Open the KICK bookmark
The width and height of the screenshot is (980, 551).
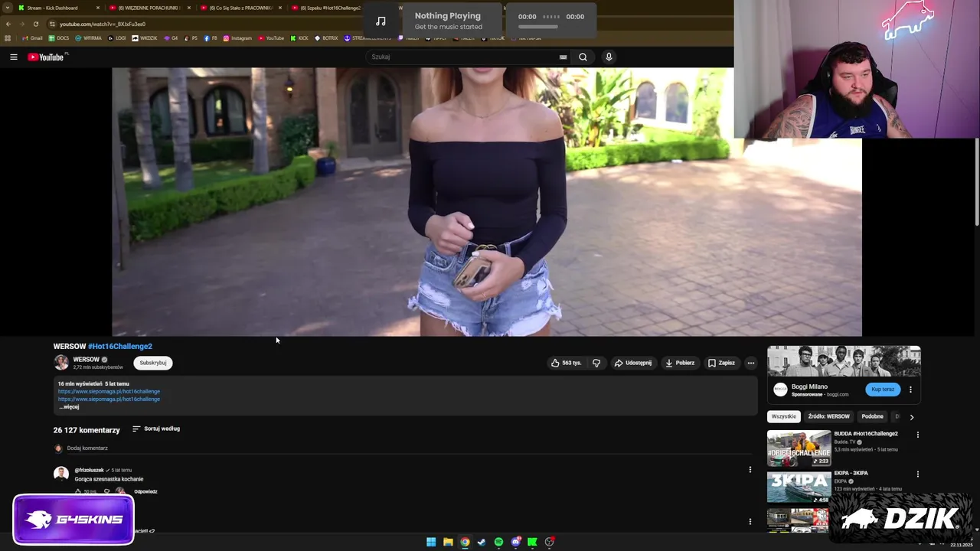coord(299,37)
